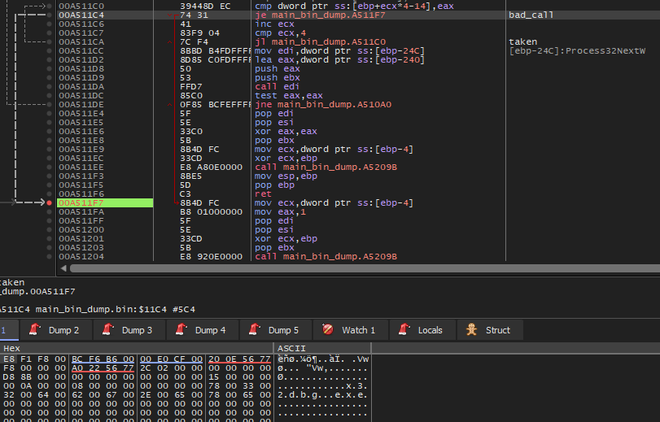Open the Dump 3 tab

(x=129, y=330)
